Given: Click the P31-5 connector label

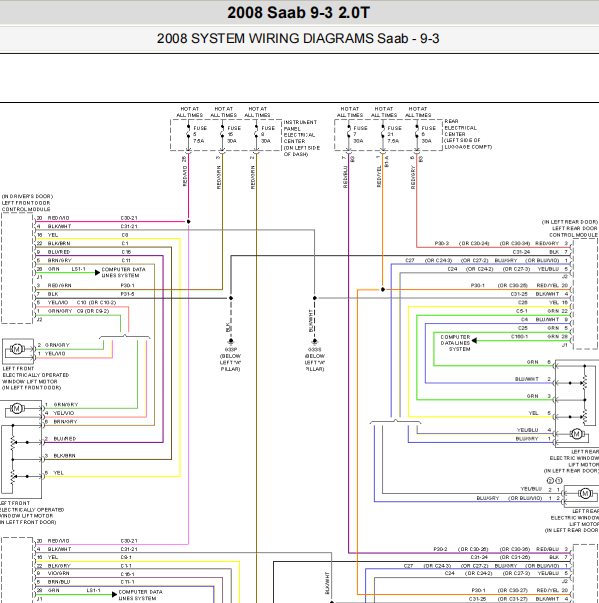Looking at the screenshot, I should tap(127, 294).
